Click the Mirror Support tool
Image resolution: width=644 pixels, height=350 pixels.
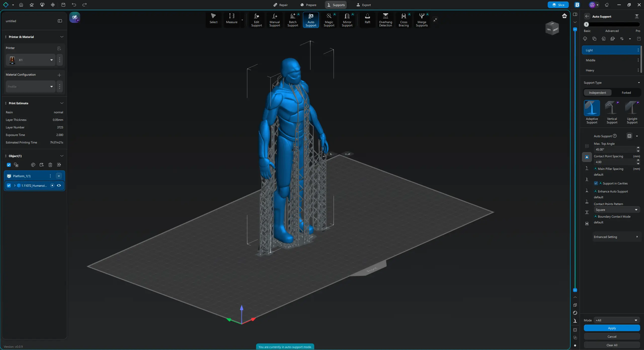pyautogui.click(x=347, y=20)
